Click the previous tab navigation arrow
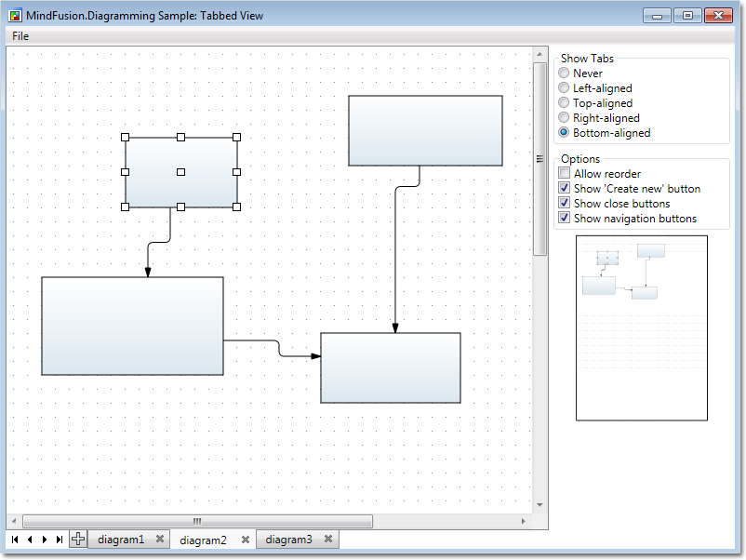Screen dimensions: 746x560 tap(30, 540)
